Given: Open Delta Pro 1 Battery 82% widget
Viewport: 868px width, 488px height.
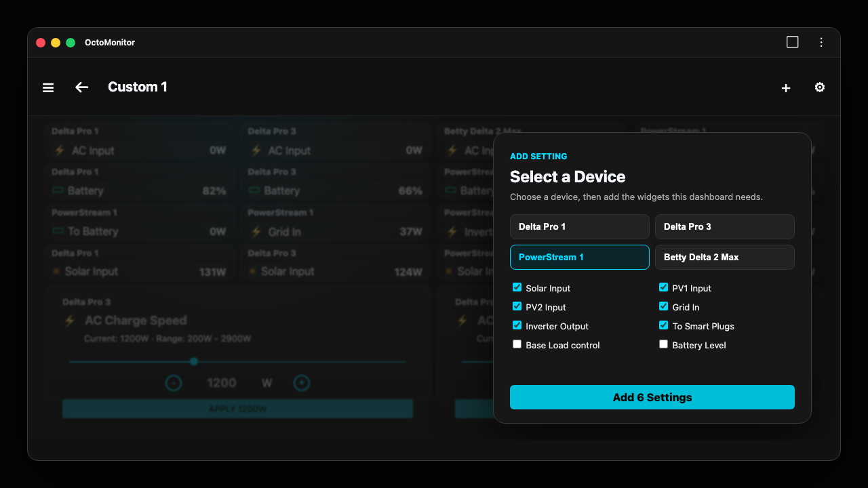Looking at the screenshot, I should [140, 182].
